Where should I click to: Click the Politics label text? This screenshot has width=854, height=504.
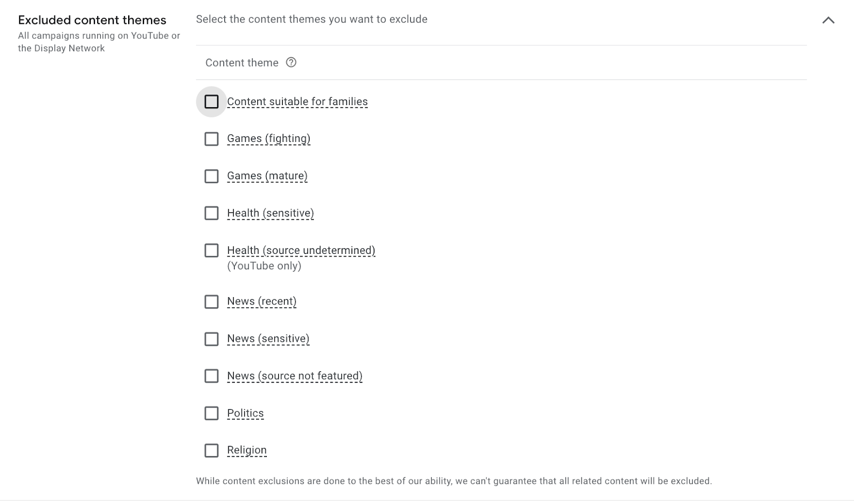[x=245, y=413]
